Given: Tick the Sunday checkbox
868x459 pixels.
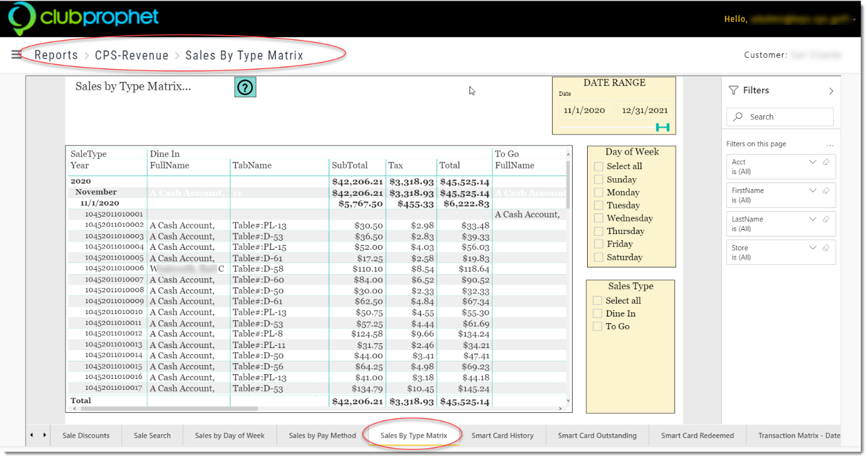Looking at the screenshot, I should tap(599, 179).
